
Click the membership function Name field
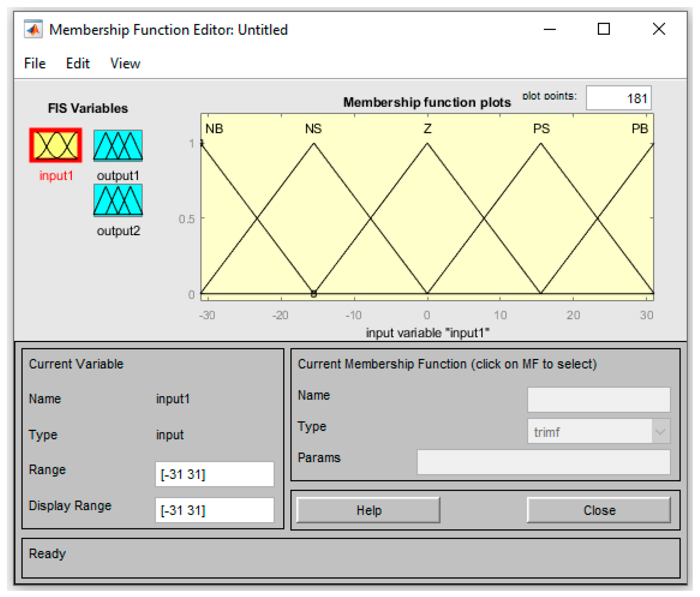point(599,400)
